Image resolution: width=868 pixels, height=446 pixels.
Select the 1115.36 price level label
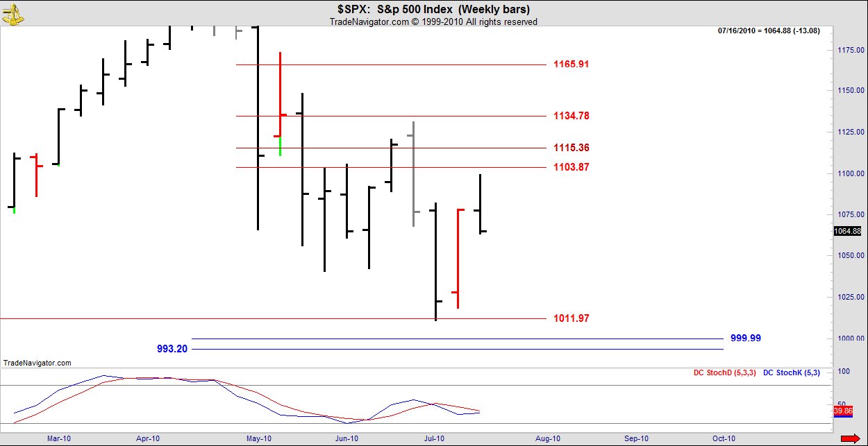click(571, 148)
